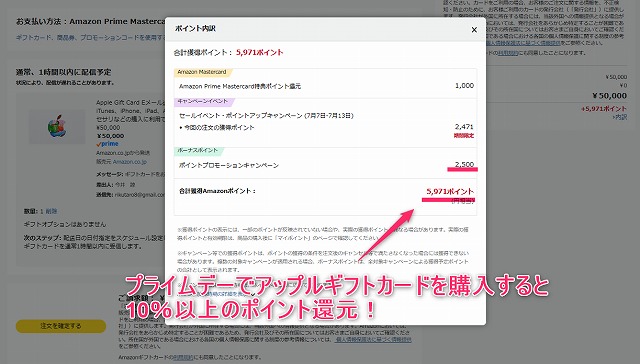The image size is (640, 364).
Task: Click the ポイントプロモーションキャンペーン row text
Action: tap(229, 165)
